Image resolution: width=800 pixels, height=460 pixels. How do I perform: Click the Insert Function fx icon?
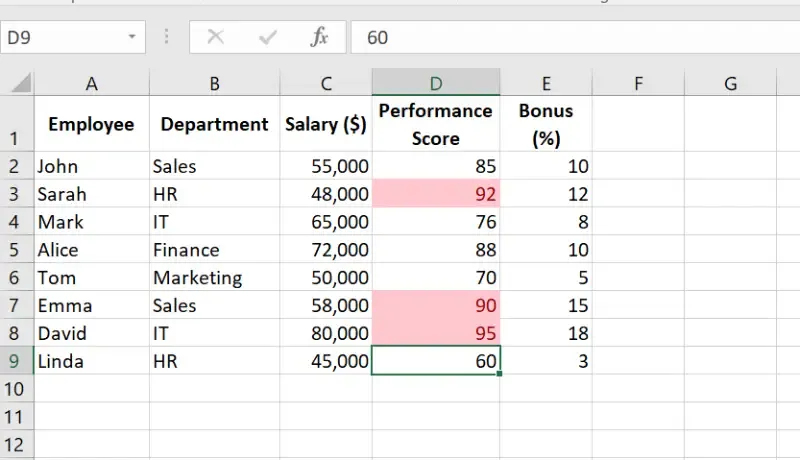[x=319, y=38]
